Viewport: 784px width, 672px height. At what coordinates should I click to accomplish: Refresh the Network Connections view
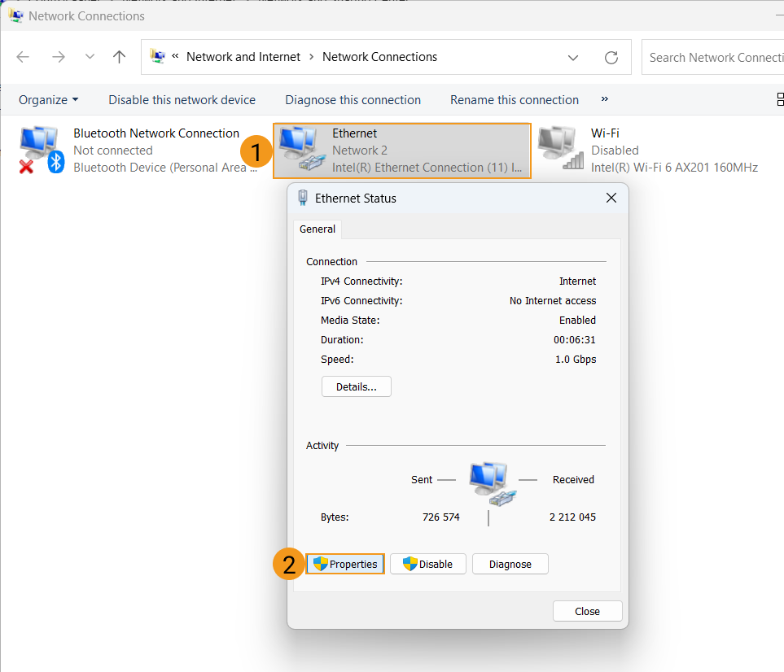(x=611, y=58)
